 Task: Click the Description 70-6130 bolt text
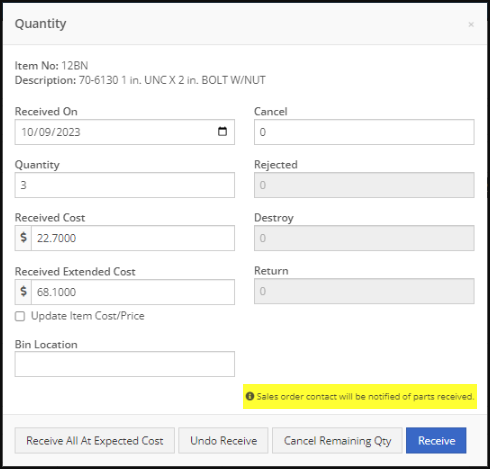click(x=140, y=80)
